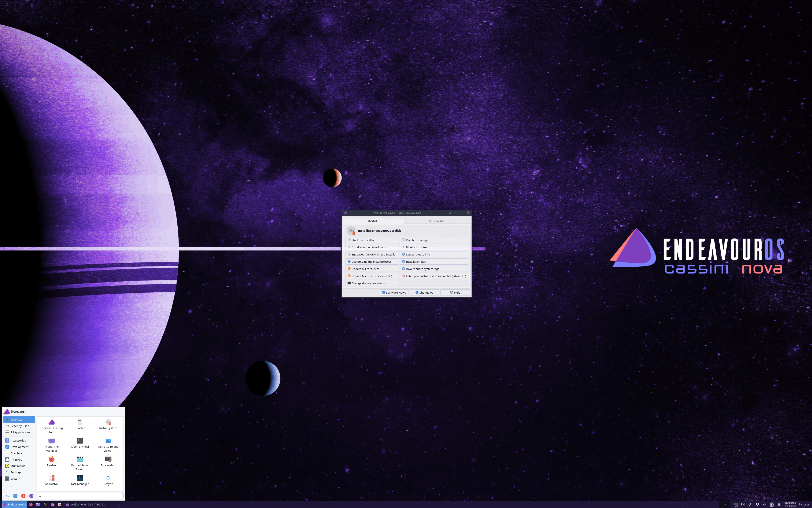812x508 pixels.
Task: Open the notification bell in the system tray
Action: tap(779, 504)
